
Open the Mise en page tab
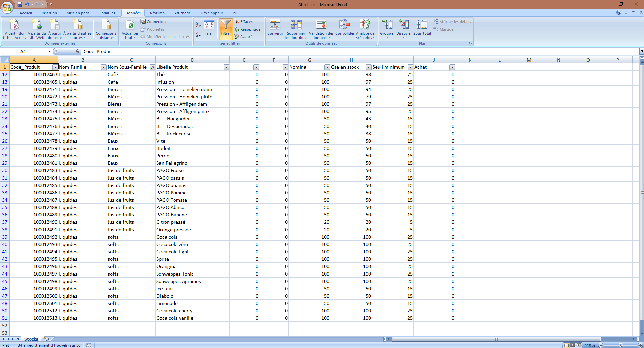coord(78,13)
